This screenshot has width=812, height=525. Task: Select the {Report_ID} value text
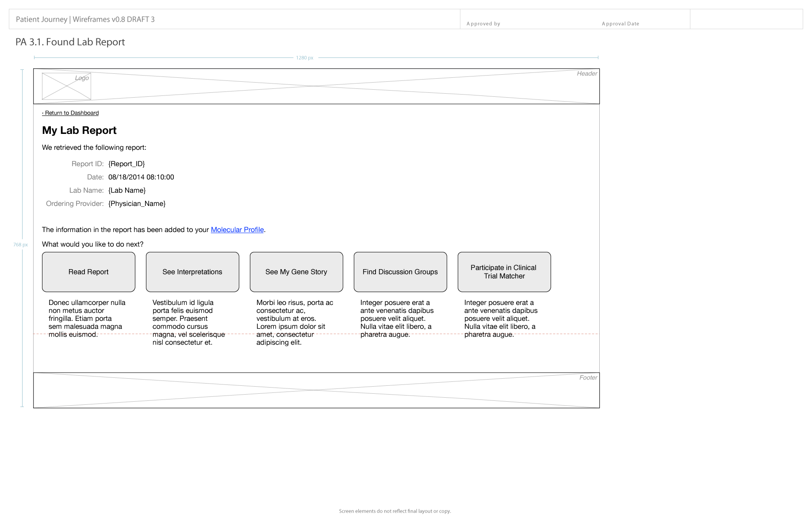point(126,164)
